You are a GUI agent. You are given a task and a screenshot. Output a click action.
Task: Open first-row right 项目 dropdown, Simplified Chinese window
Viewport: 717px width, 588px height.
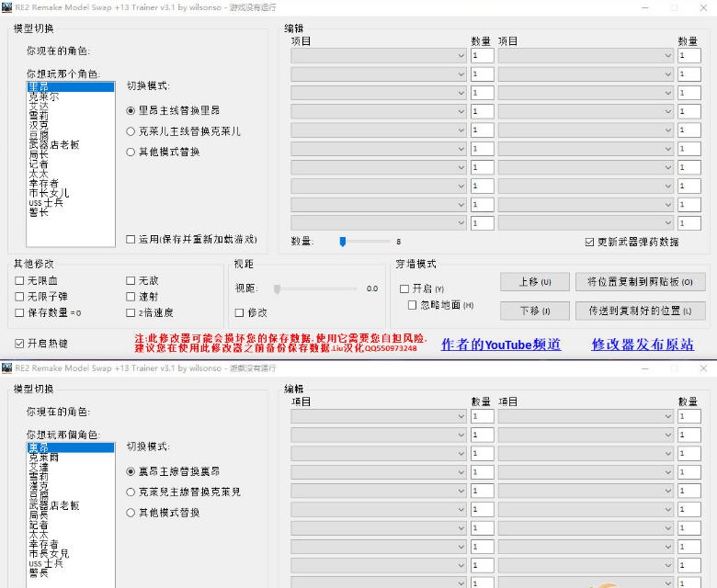(586, 56)
